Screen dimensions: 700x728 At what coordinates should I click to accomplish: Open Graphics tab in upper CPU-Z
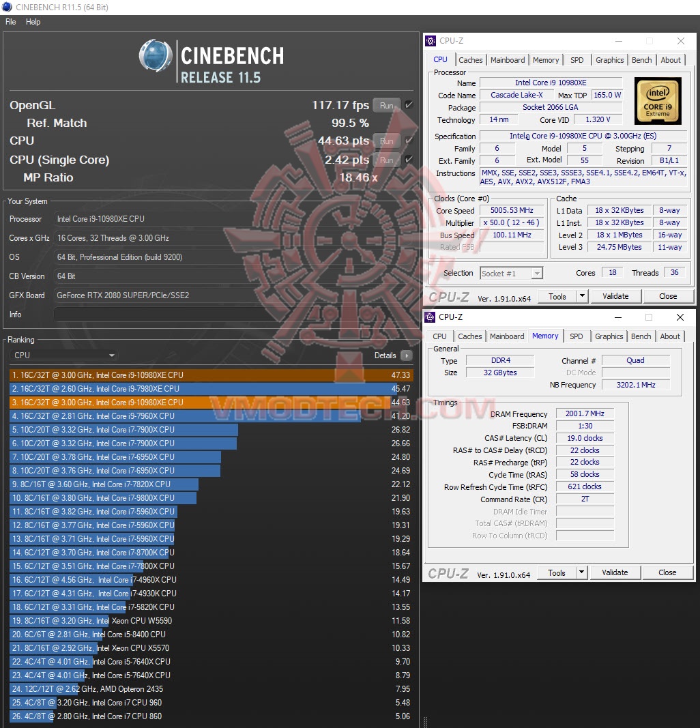pyautogui.click(x=609, y=60)
